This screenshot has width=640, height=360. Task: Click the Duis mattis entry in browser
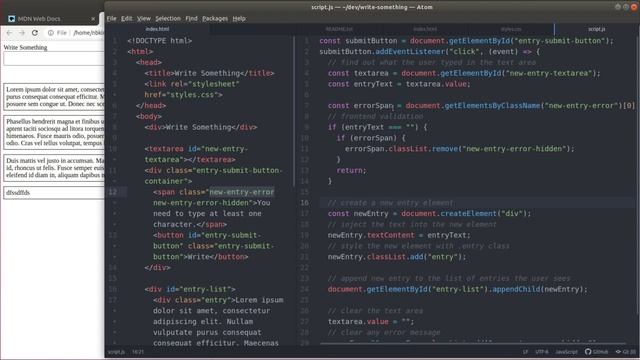pos(54,168)
